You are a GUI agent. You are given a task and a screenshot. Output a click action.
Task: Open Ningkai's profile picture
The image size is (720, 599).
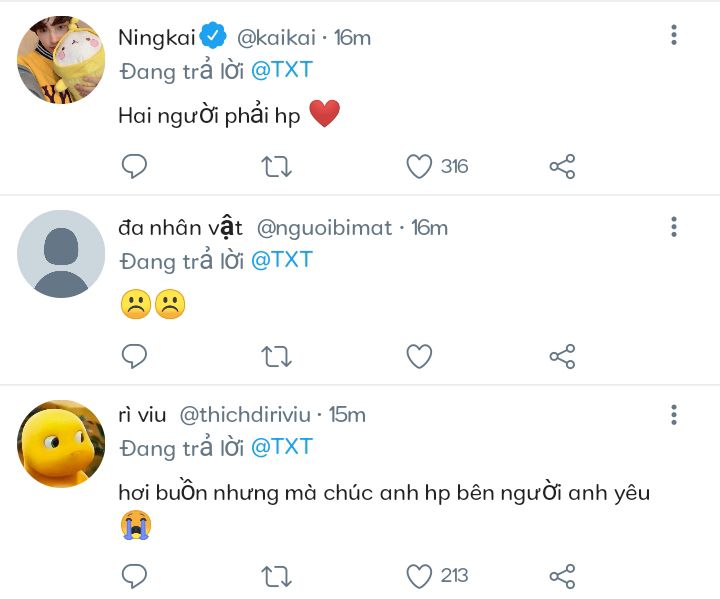click(61, 62)
